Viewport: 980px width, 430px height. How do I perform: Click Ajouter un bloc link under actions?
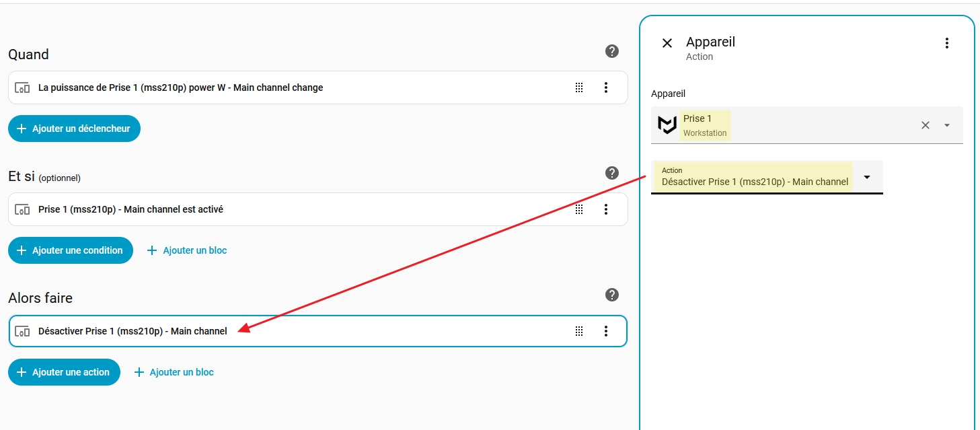(x=174, y=372)
